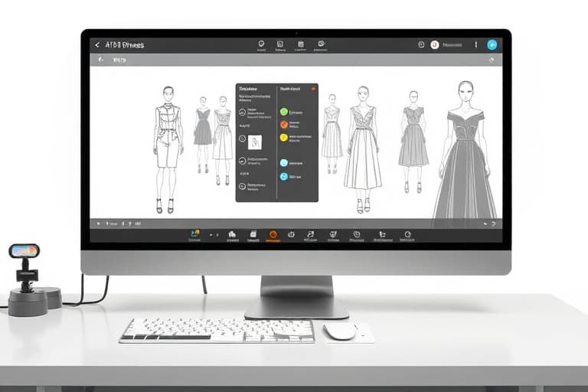Click the first circular icon in dialog's left column

243,112
